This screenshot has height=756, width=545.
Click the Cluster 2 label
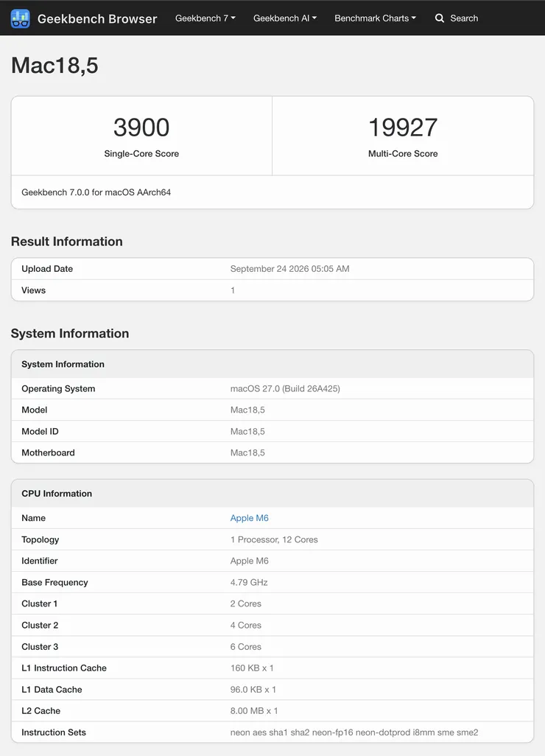click(40, 625)
